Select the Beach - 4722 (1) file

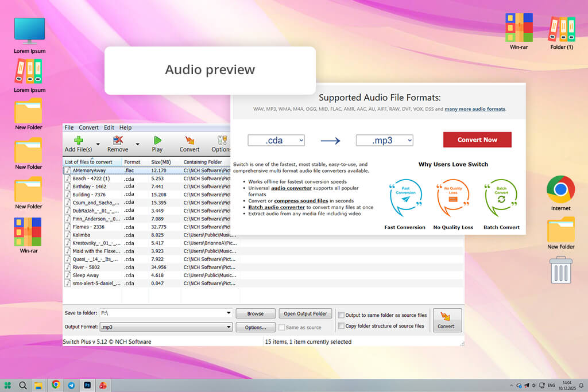click(146, 178)
